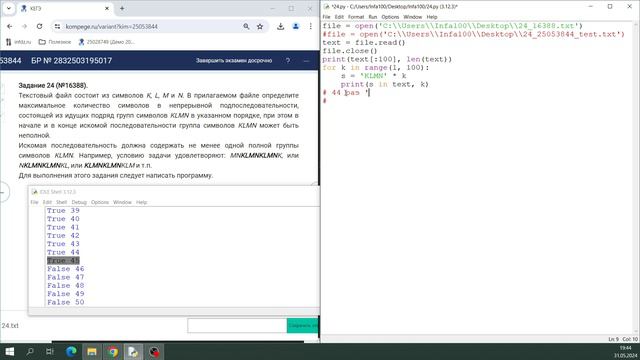The image size is (640, 360).
Task: Open the Полезное bookmarks folder
Action: (55, 42)
